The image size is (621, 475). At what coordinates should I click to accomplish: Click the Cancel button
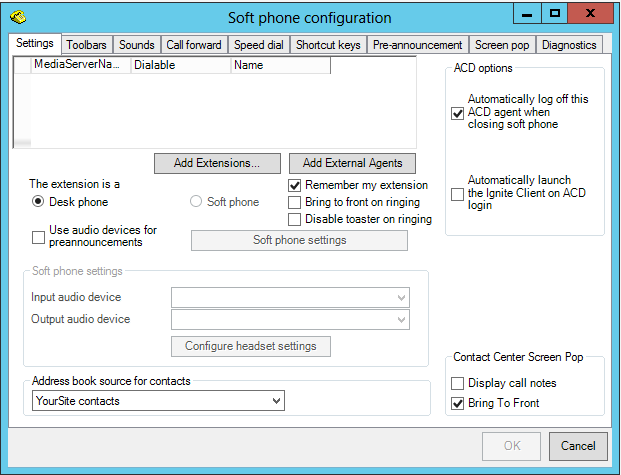click(x=578, y=445)
